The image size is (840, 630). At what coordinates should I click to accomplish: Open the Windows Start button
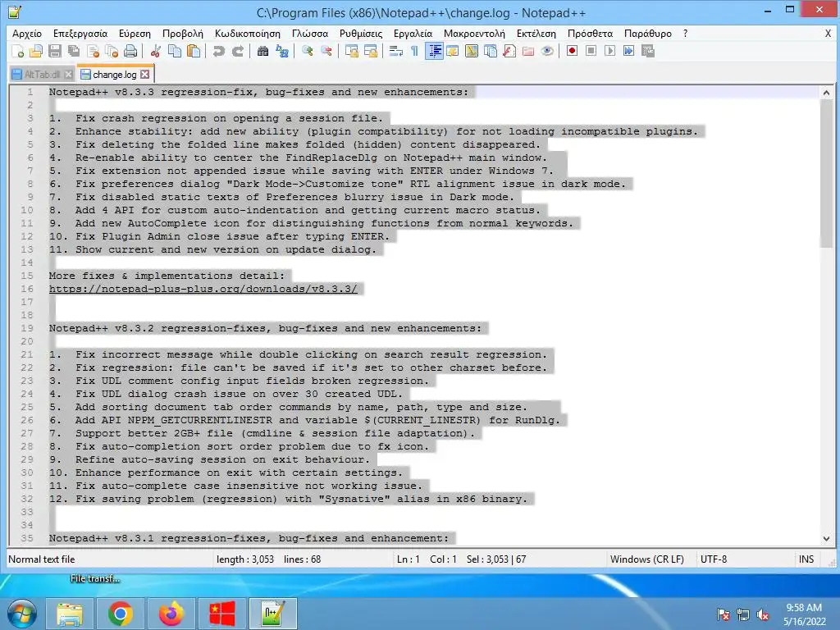click(x=21, y=613)
